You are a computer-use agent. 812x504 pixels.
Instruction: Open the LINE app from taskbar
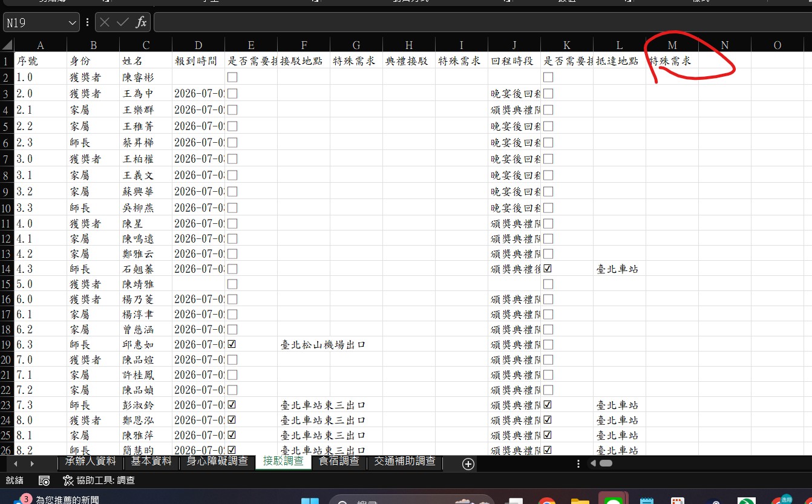613,499
